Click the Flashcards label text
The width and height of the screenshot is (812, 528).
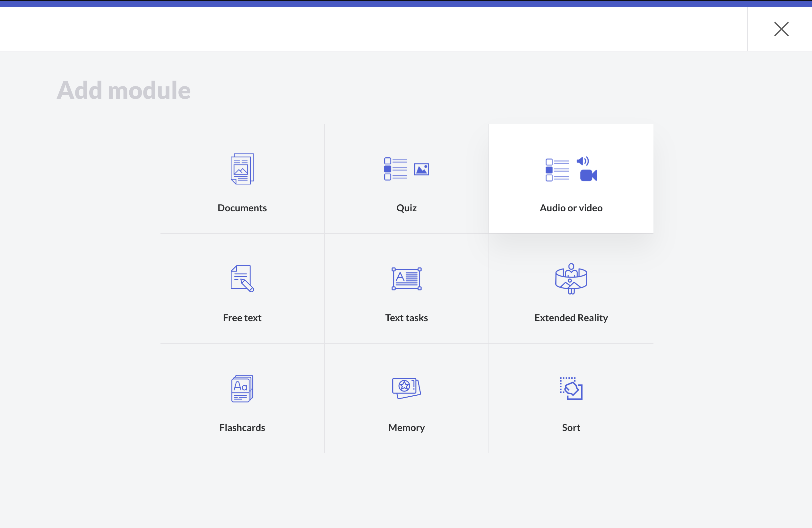242,428
